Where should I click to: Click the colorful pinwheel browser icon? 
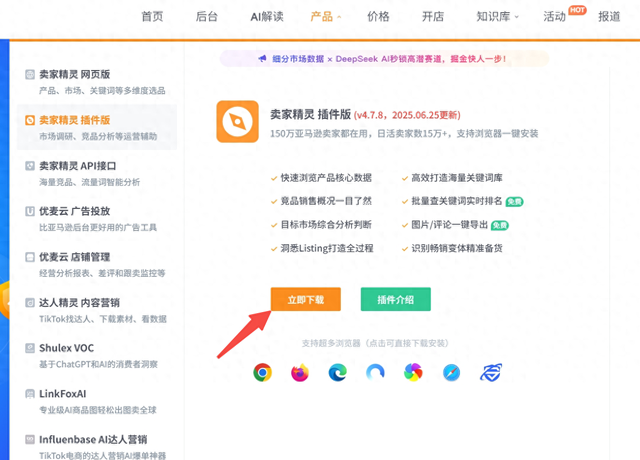(413, 372)
